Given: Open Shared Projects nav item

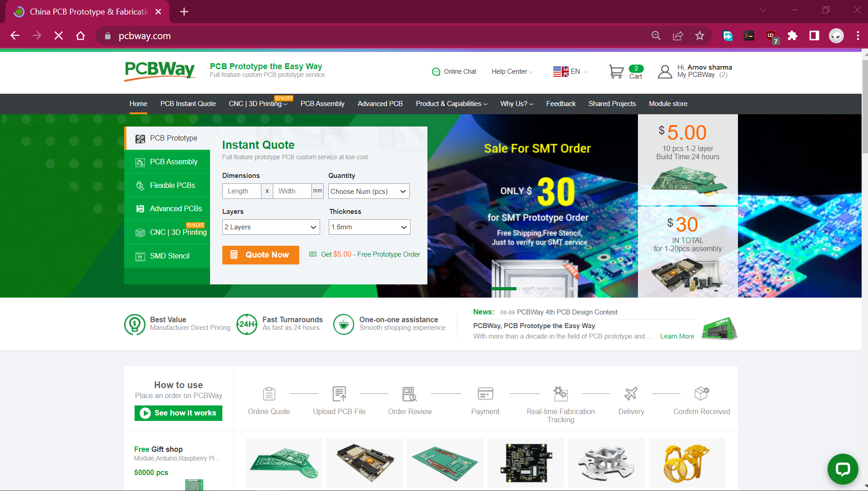Looking at the screenshot, I should 612,104.
